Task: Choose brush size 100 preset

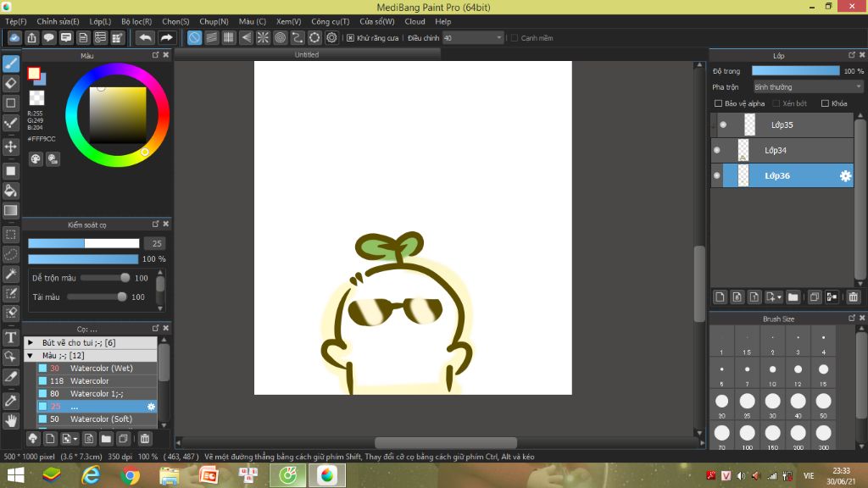Action: click(x=747, y=436)
